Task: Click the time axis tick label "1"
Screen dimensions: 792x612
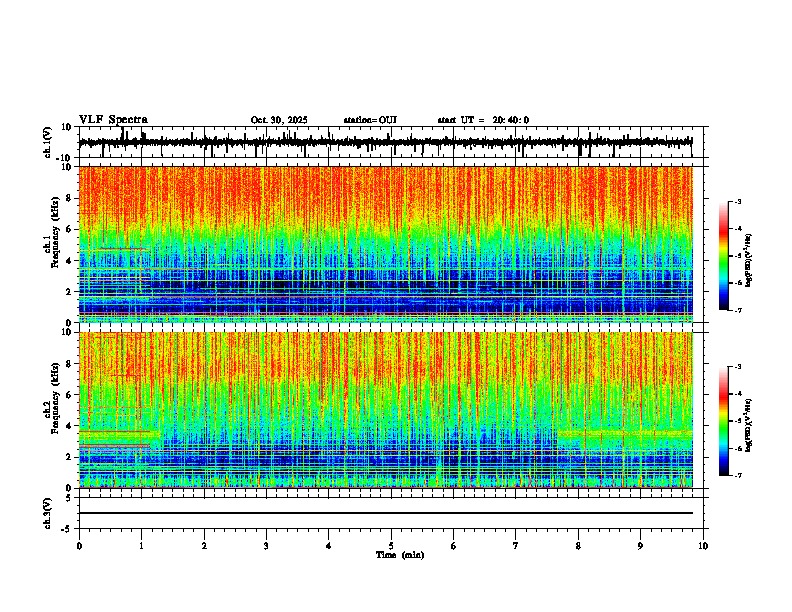Action: (141, 546)
